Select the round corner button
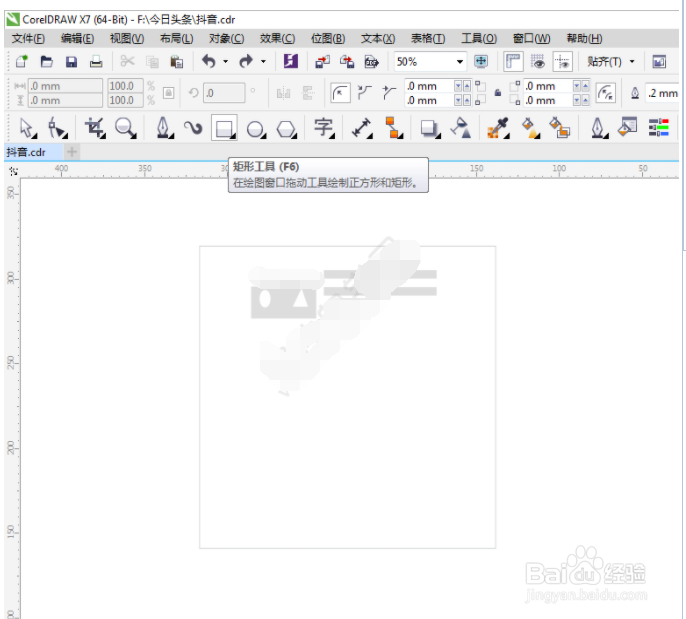The width and height of the screenshot is (686, 619). click(x=340, y=93)
